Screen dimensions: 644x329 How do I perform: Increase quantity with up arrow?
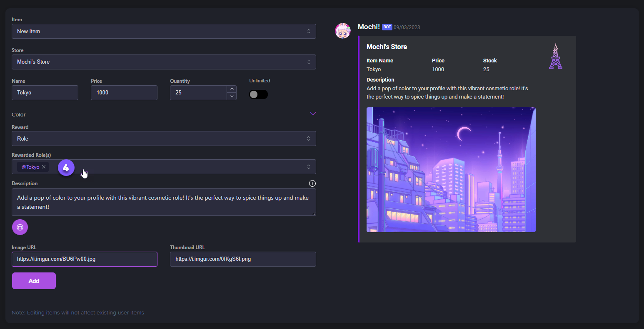[x=232, y=89]
